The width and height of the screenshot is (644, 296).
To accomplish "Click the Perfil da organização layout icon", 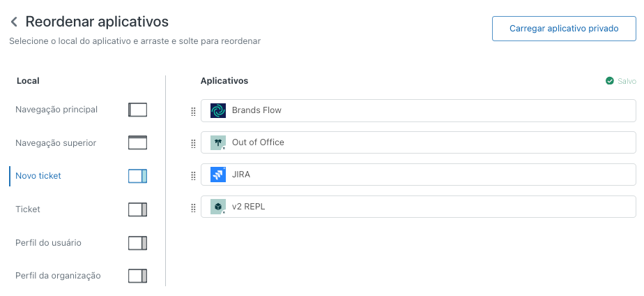I will tap(138, 276).
